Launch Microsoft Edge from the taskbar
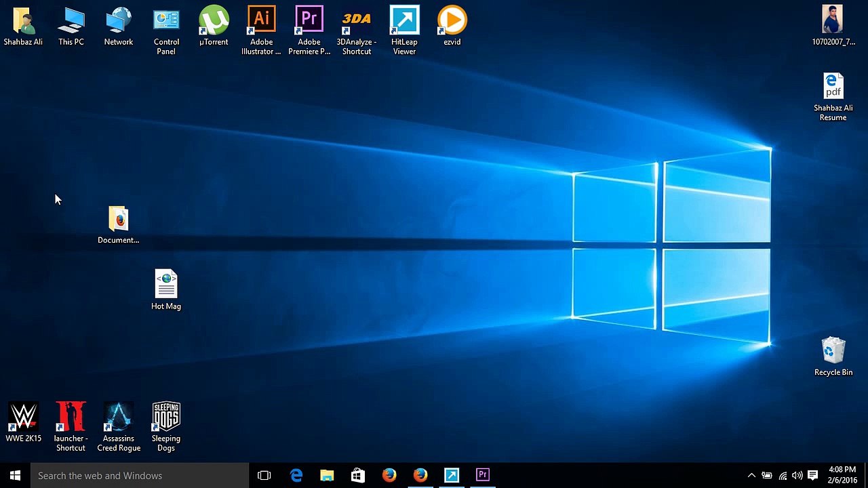Image resolution: width=868 pixels, height=488 pixels. coord(296,475)
